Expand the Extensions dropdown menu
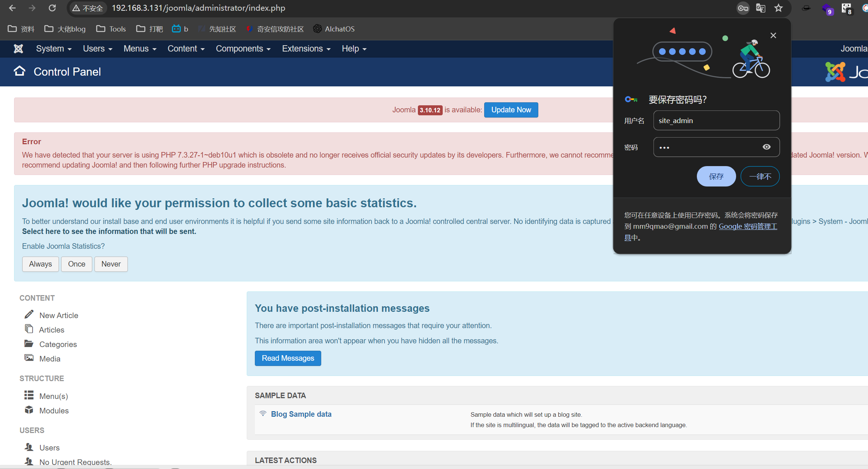This screenshot has width=868, height=469. (306, 49)
